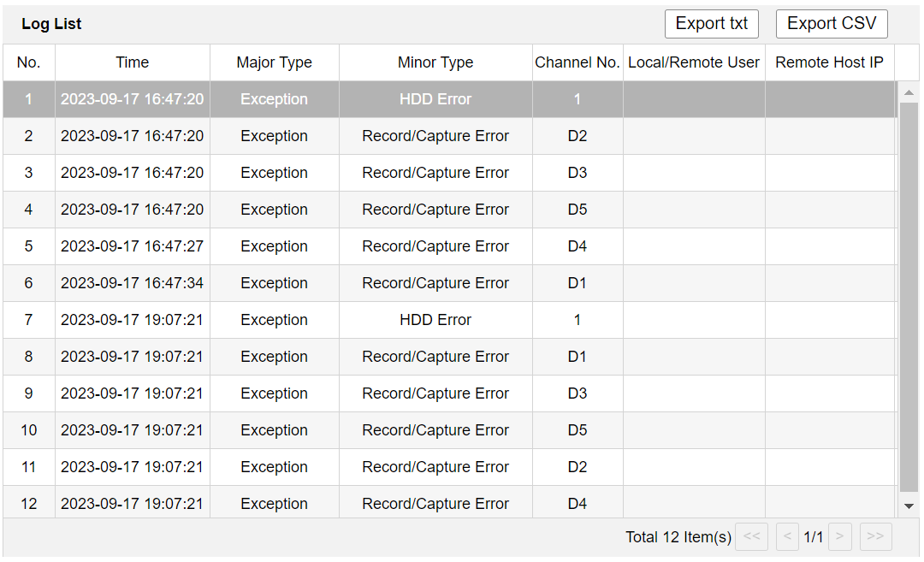The image size is (924, 562).
Task: Go to next page arrow
Action: click(x=839, y=536)
